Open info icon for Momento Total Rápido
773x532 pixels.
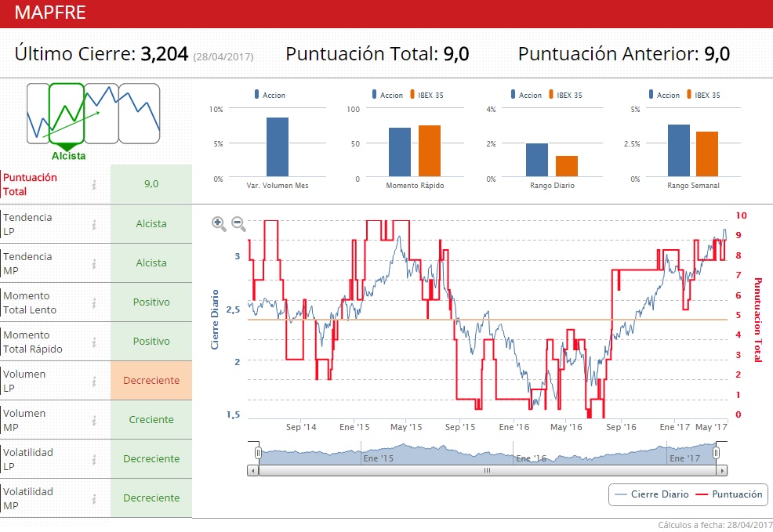93,342
